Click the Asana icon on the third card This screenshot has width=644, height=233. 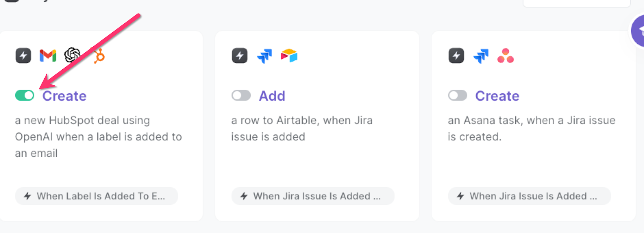coord(505,56)
